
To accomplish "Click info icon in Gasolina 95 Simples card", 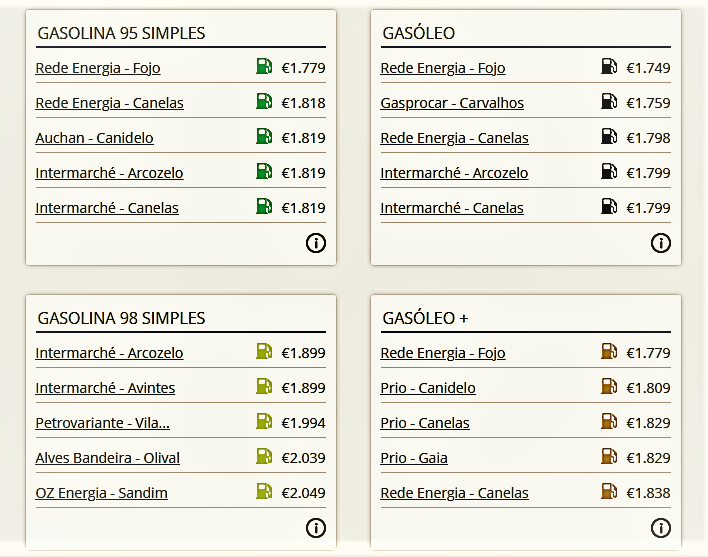I will click(316, 243).
